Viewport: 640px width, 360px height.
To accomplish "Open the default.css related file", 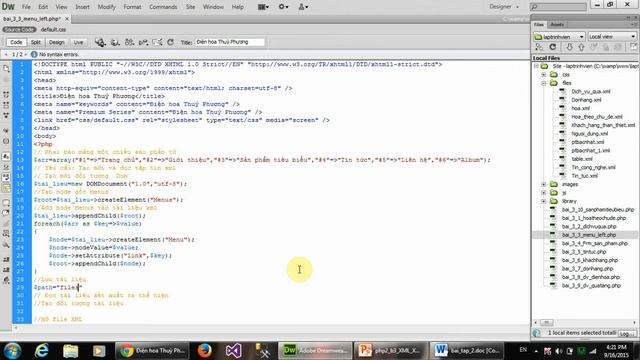I will pos(53,30).
